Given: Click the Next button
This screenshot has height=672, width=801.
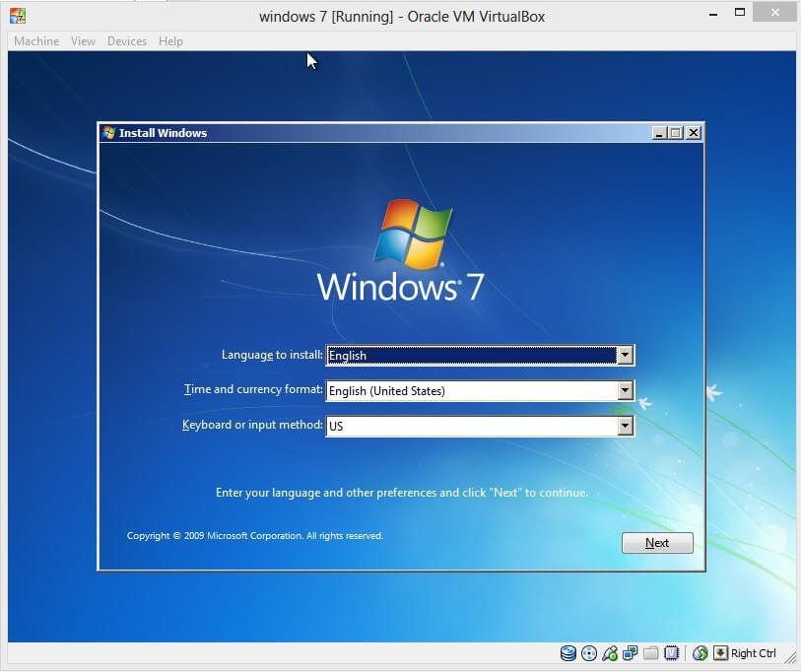Looking at the screenshot, I should (x=656, y=542).
